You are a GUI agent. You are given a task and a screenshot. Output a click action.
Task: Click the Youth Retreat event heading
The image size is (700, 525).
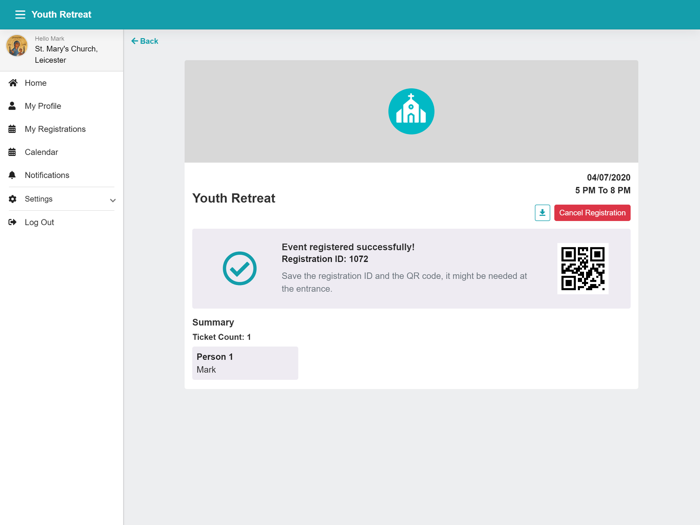pyautogui.click(x=233, y=198)
